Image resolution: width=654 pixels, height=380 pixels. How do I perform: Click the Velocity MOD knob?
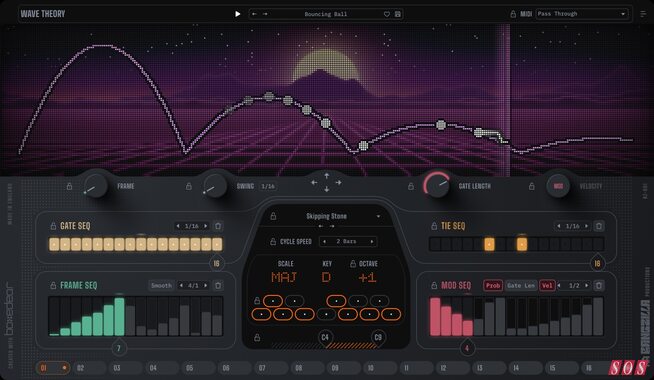[558, 186]
